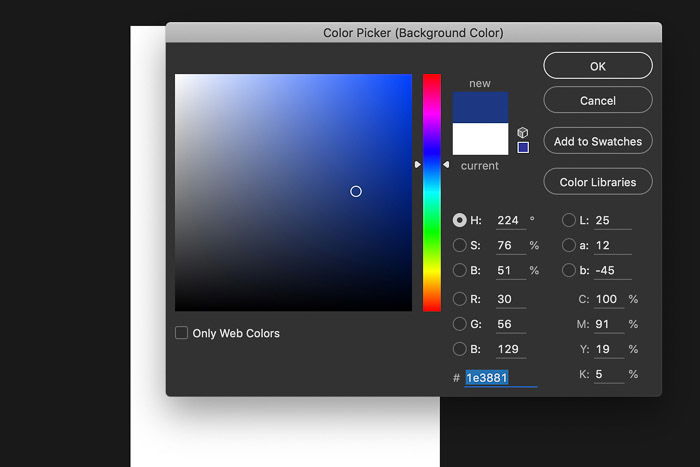700x467 pixels.
Task: Click the right hue slider arrow marker
Action: point(446,165)
